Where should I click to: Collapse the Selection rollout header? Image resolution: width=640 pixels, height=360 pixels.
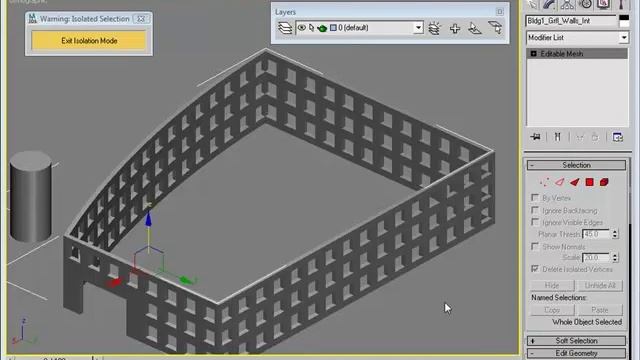click(x=576, y=165)
